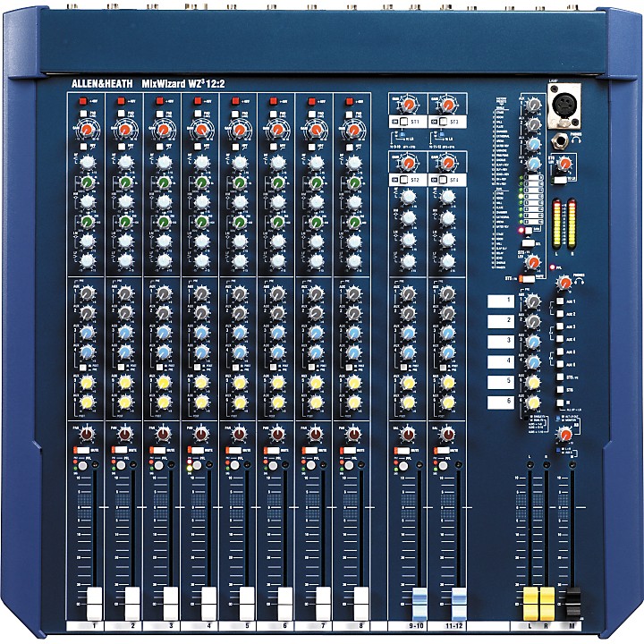
Task: Mute stereo channel 11-12
Action: tap(442, 451)
